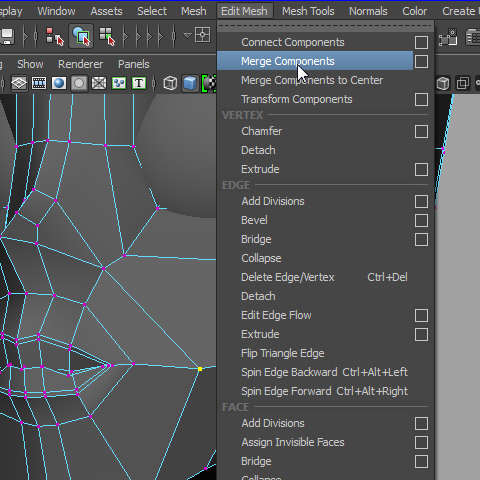This screenshot has height=480, width=480.
Task: Toggle the safe action icon with green dots
Action: [x=119, y=83]
